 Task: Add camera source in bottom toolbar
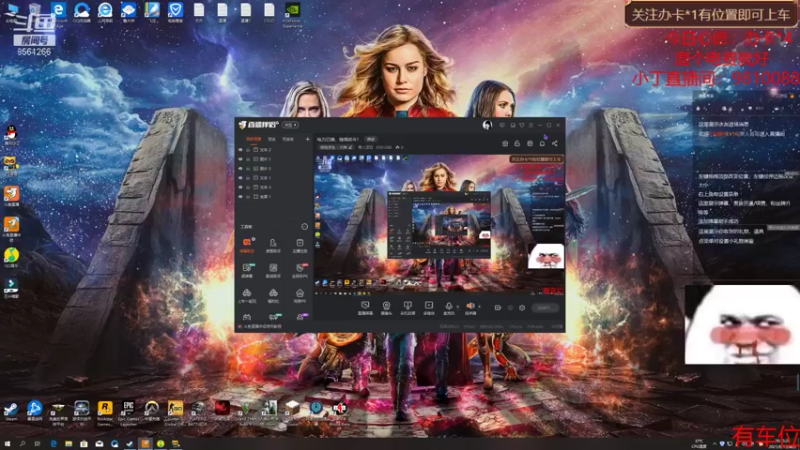tap(386, 307)
